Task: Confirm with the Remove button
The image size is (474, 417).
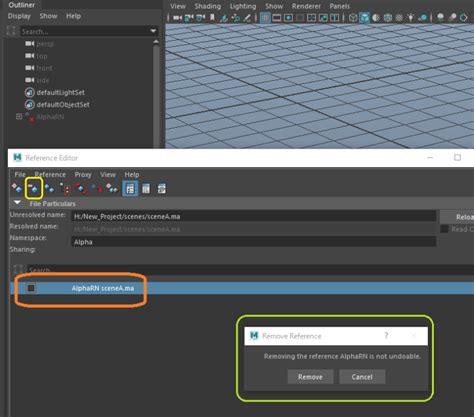Action: tap(310, 377)
